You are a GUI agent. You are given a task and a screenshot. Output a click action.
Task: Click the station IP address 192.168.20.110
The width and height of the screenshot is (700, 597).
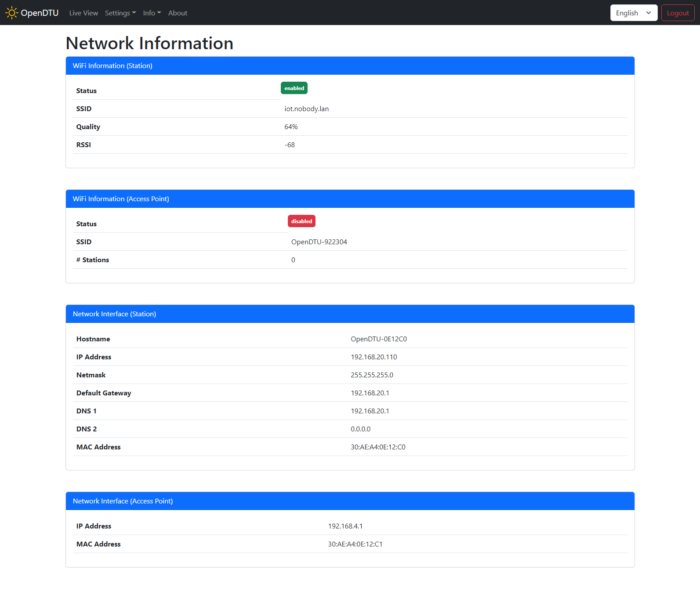[x=374, y=357]
